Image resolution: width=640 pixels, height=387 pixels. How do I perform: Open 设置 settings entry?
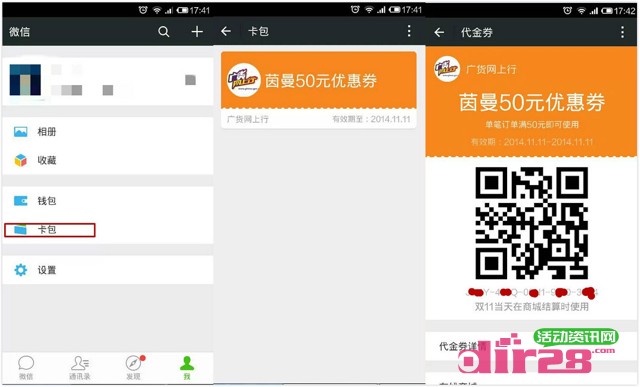pos(108,270)
